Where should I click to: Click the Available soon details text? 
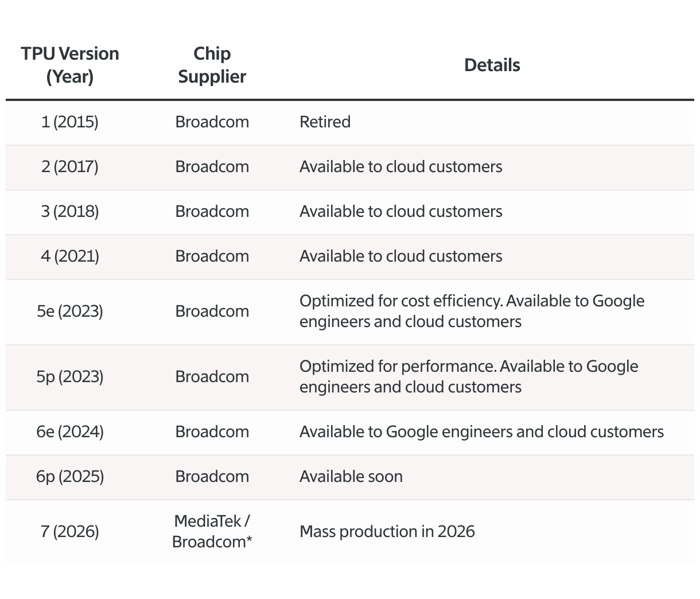(x=351, y=476)
